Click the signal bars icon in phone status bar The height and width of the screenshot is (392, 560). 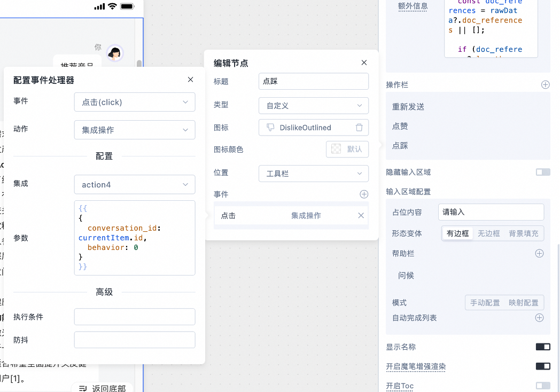[x=99, y=6]
